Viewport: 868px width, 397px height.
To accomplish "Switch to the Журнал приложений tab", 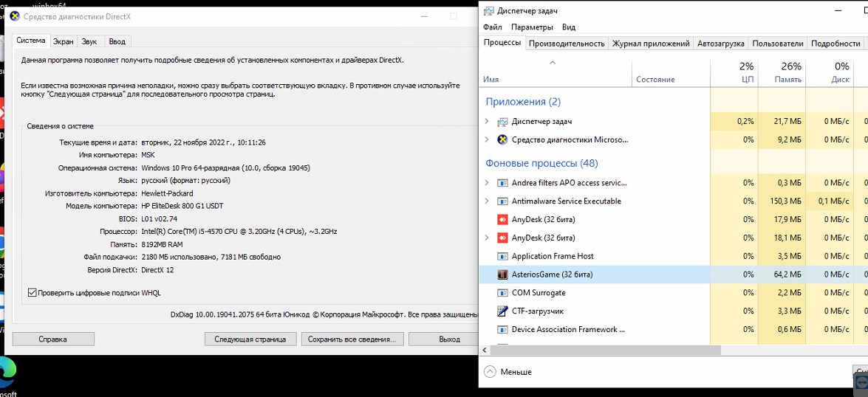I will pos(651,43).
